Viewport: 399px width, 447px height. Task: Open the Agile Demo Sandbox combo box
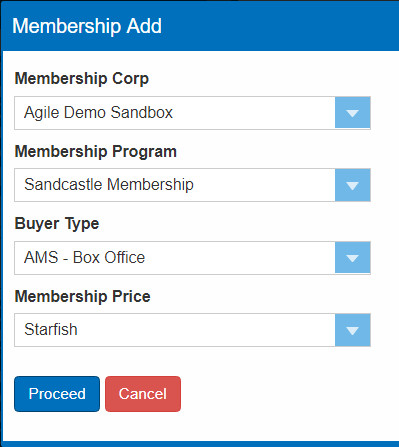[x=192, y=113]
